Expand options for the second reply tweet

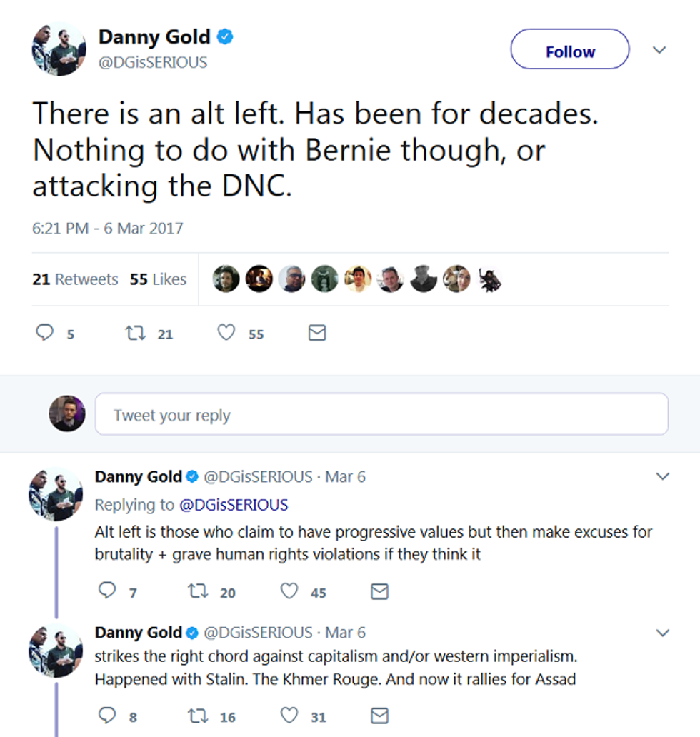(663, 633)
